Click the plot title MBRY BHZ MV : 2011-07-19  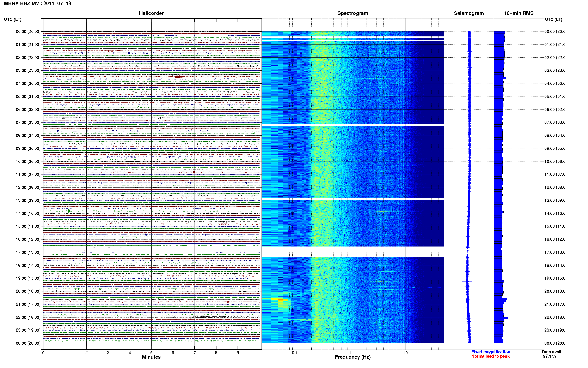(37, 3)
